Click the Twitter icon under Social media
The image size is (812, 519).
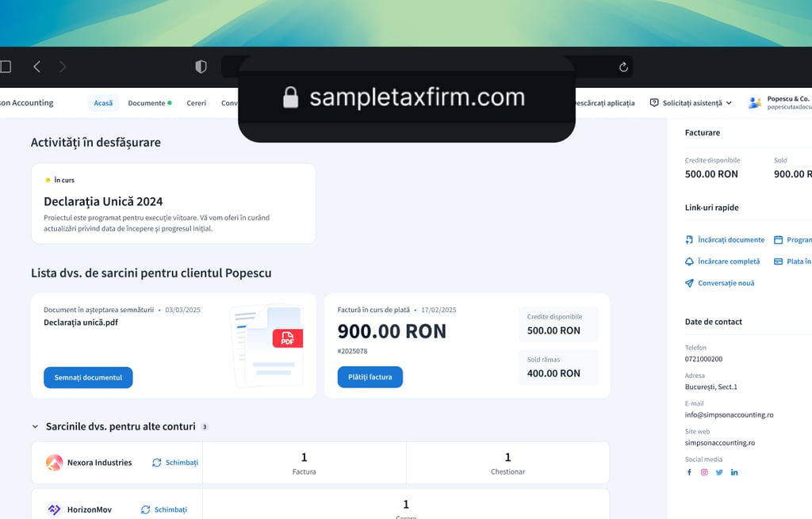(719, 472)
